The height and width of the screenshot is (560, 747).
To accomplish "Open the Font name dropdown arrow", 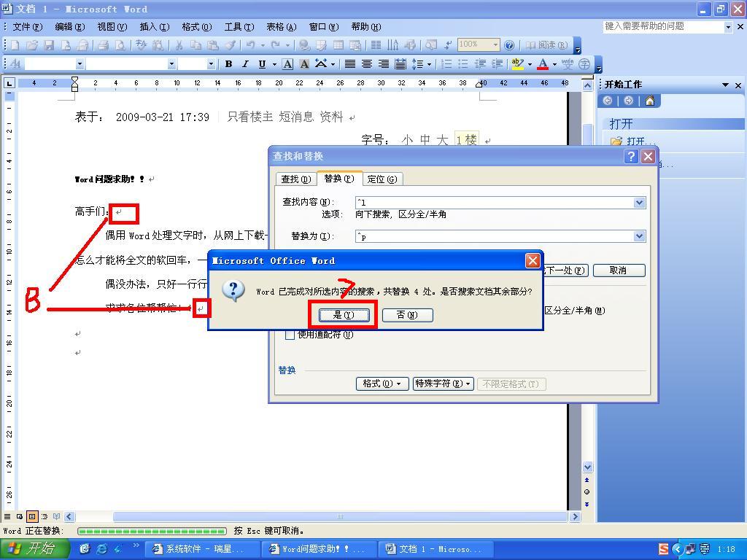I will point(171,64).
